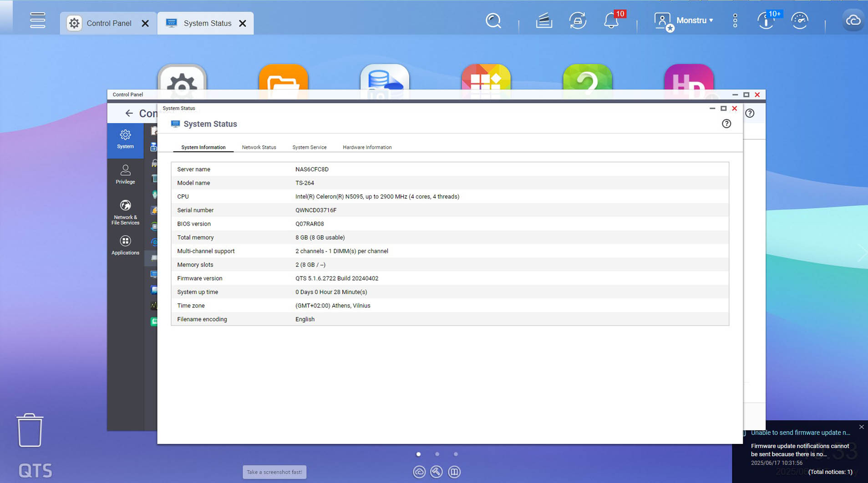Open notifications bell with 10 badge
Screen dimensions: 868x483
pyautogui.click(x=611, y=21)
